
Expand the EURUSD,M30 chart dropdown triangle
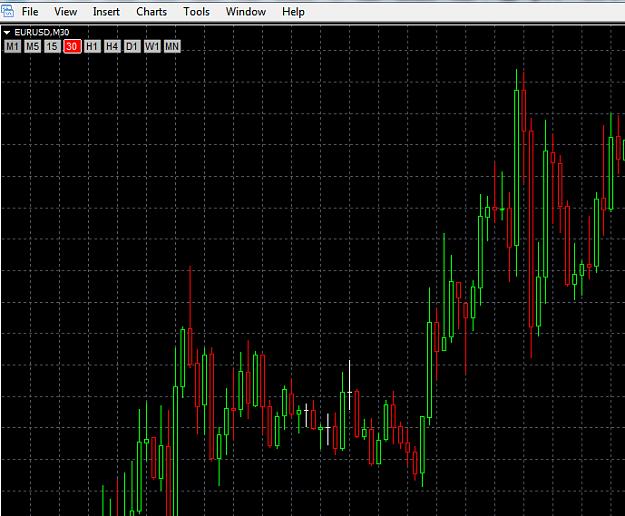7,33
